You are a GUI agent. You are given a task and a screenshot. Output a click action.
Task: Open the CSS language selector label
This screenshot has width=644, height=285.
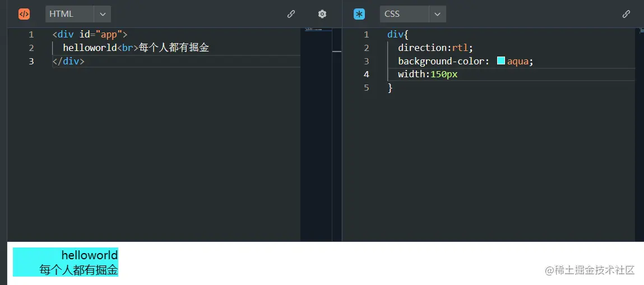(404, 14)
